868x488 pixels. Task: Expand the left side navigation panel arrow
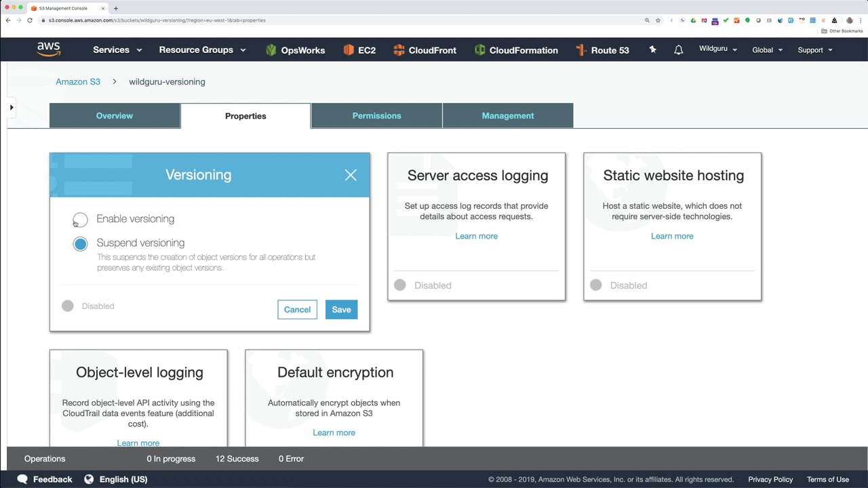coord(12,107)
